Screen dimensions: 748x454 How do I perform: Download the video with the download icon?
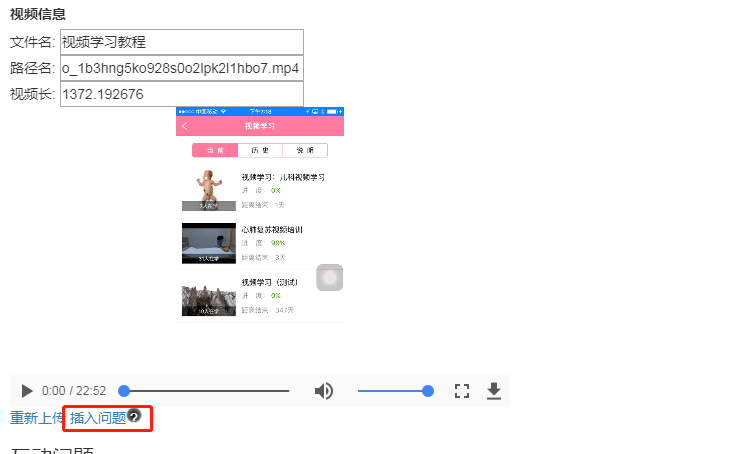pyautogui.click(x=494, y=391)
